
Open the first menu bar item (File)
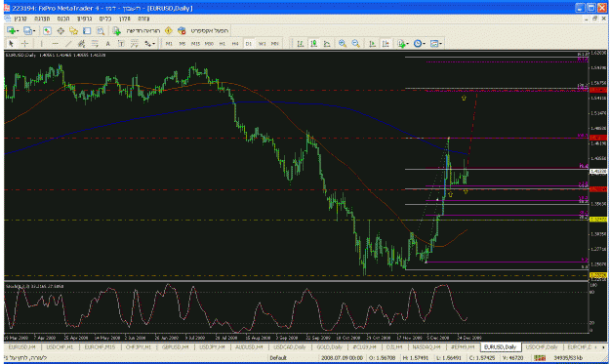click(20, 19)
